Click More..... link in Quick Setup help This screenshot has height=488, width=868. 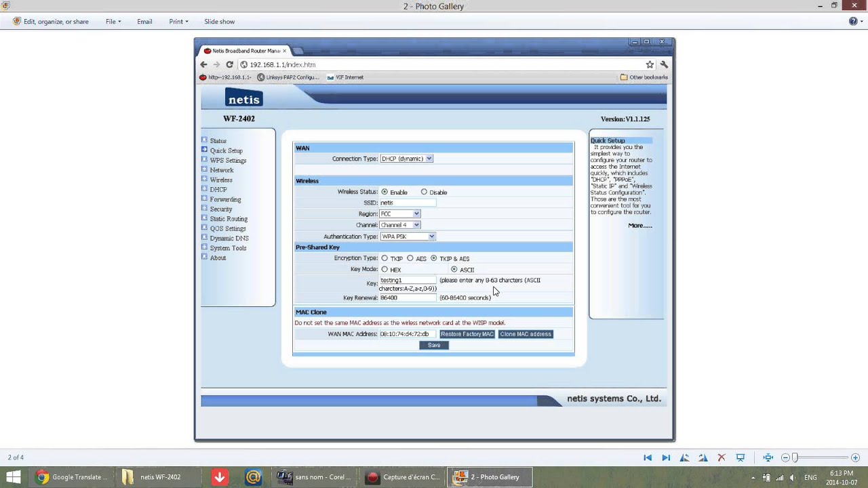(x=640, y=226)
